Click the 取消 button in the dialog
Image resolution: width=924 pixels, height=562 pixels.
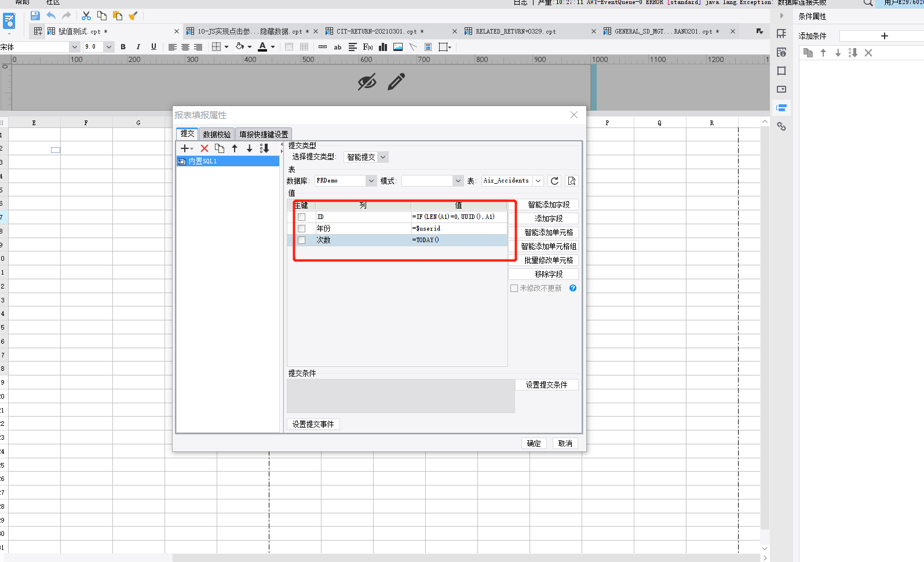(565, 443)
